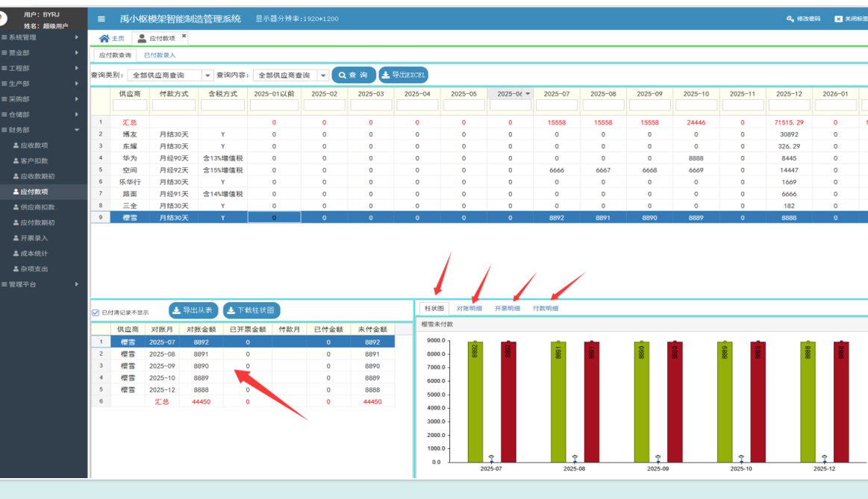Expand the 管理平台 menu
The height and width of the screenshot is (499, 868).
click(x=44, y=285)
